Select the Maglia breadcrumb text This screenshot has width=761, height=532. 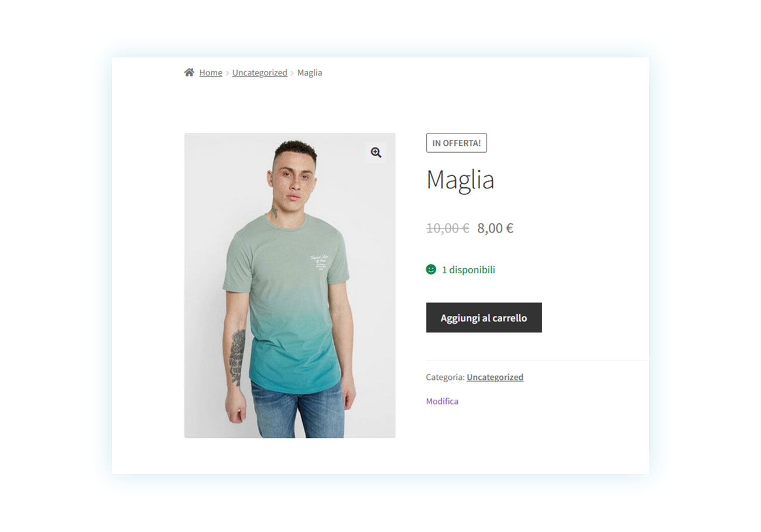[310, 73]
